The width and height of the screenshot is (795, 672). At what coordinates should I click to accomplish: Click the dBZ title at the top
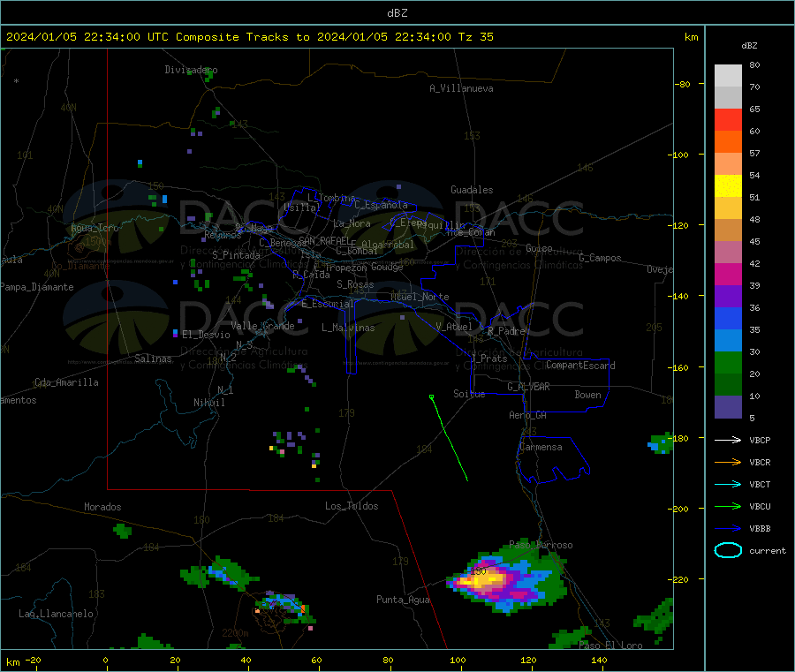397,13
